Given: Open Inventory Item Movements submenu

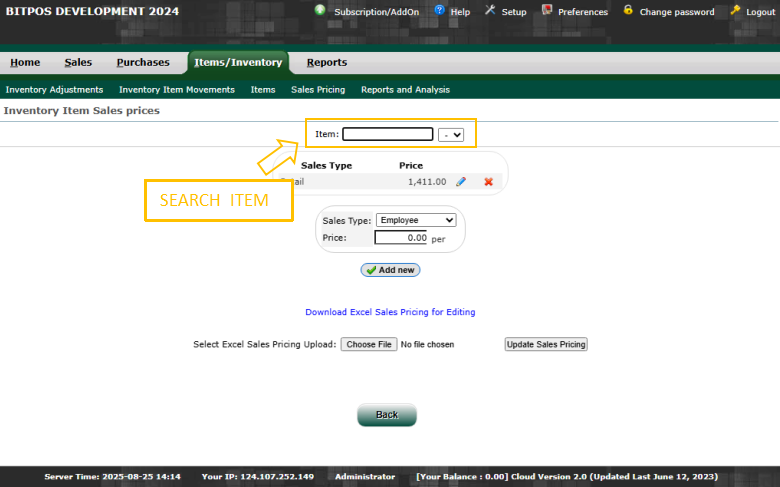Looking at the screenshot, I should coord(177,89).
